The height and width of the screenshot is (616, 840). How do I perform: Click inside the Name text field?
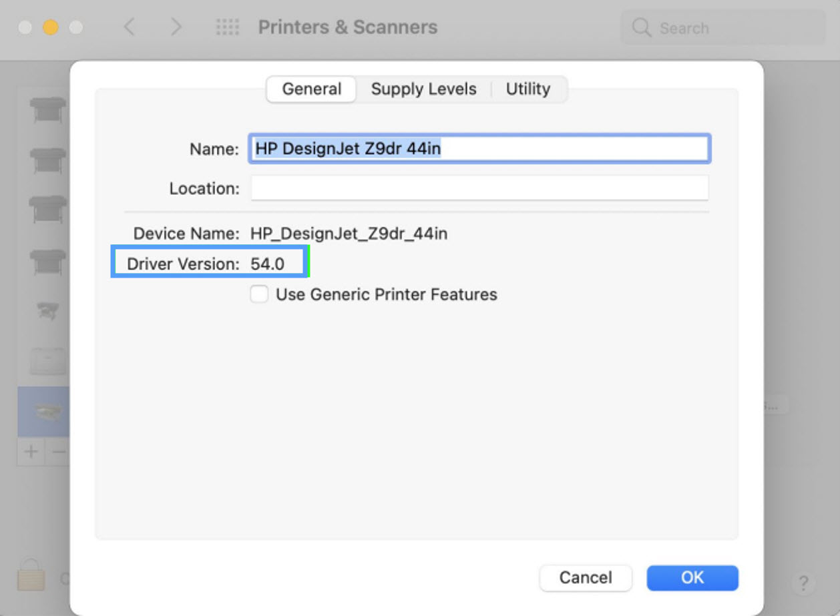pos(479,148)
